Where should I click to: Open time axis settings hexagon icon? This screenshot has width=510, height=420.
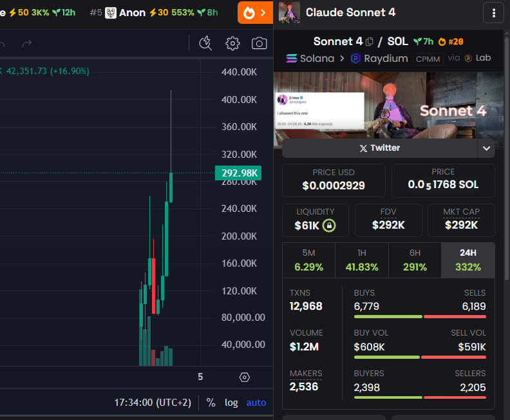[x=244, y=377]
